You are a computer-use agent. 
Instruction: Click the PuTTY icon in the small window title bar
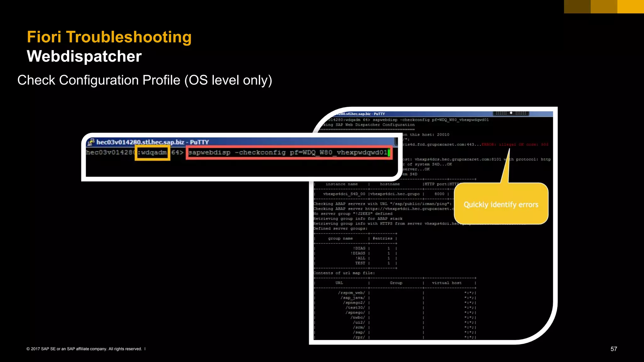[x=91, y=142]
